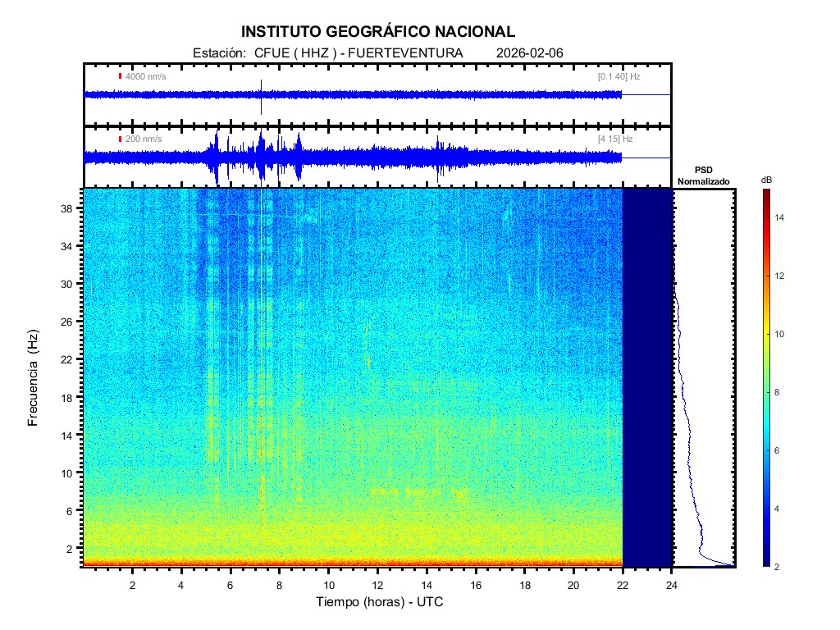The height and width of the screenshot is (630, 840).
Task: Click the Tiempo (horas) - UTC axis label
Action: [x=380, y=603]
